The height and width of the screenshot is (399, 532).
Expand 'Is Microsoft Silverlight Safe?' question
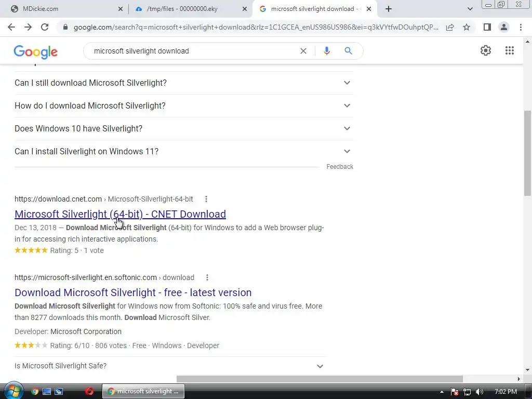click(x=170, y=366)
